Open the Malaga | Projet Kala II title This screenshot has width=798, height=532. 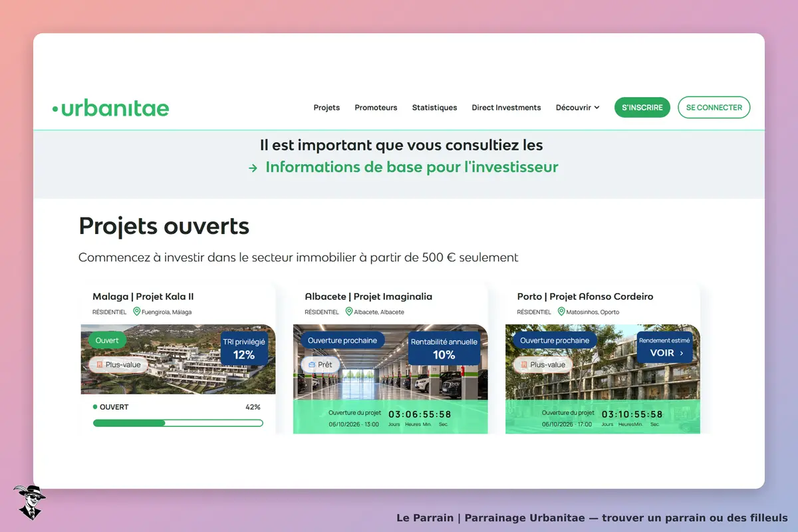pyautogui.click(x=143, y=297)
